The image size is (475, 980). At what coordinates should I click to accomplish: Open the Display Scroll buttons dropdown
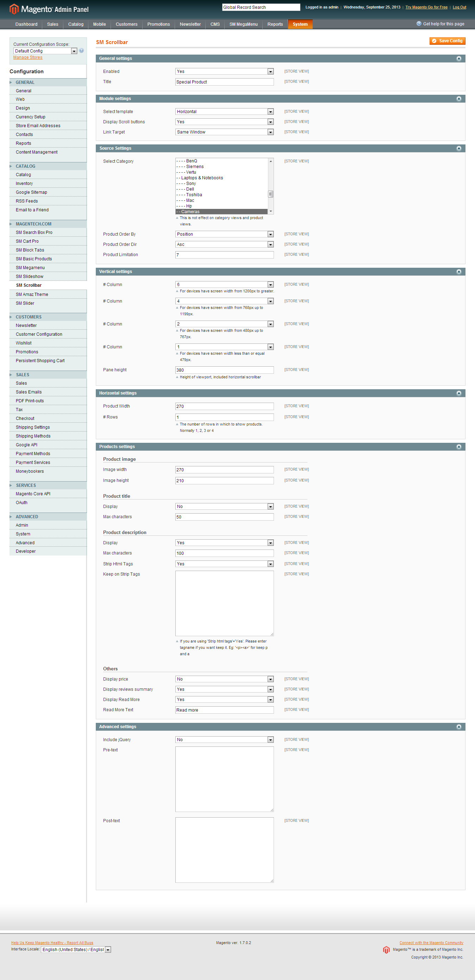224,122
